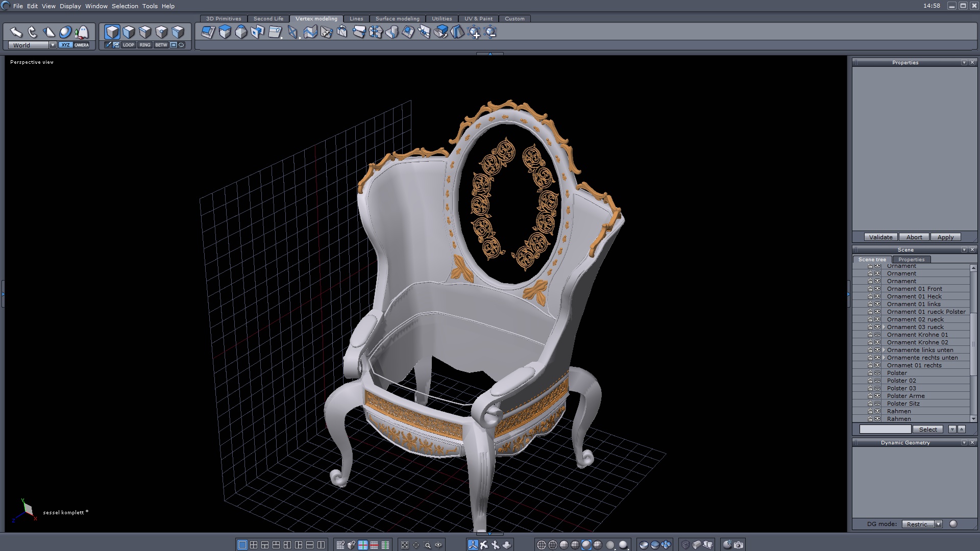
Task: Open the Selection menu
Action: [x=125, y=6]
